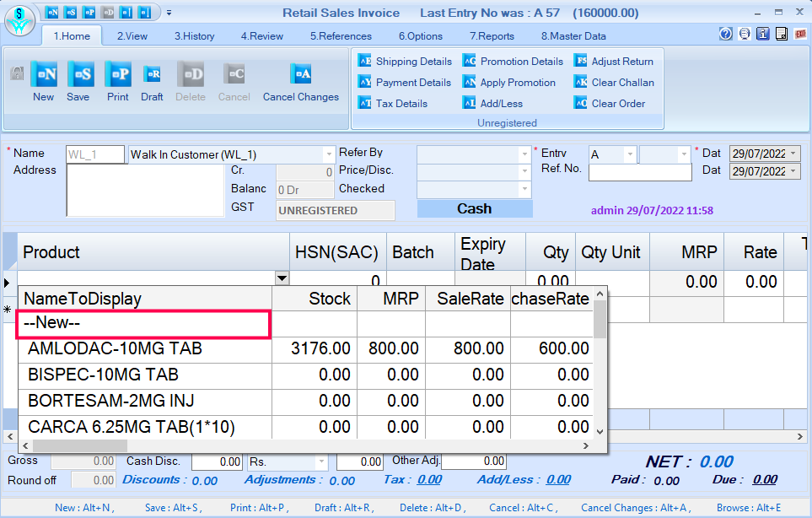Expand the customer name dropdown

pos(328,155)
